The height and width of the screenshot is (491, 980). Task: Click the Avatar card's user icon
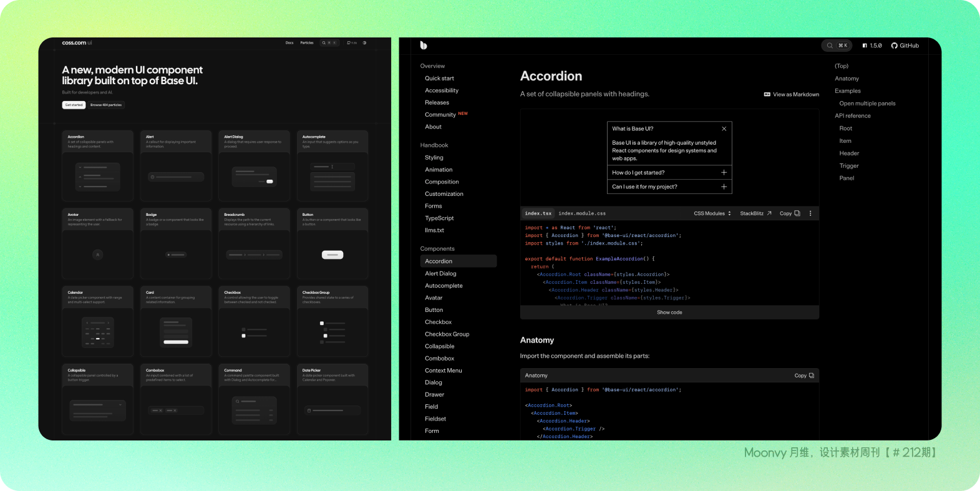[97, 255]
